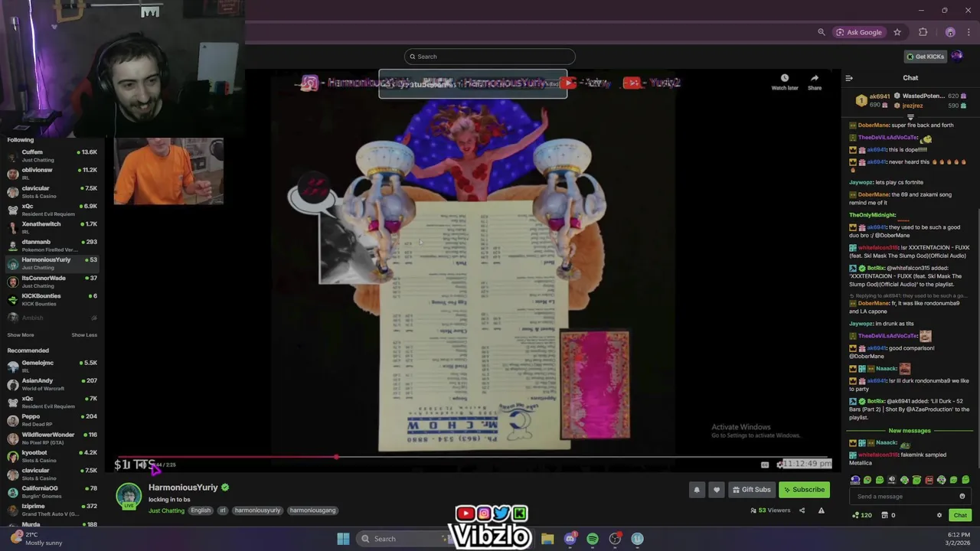Image resolution: width=980 pixels, height=551 pixels.
Task: Click the Subscribe button
Action: [804, 490]
